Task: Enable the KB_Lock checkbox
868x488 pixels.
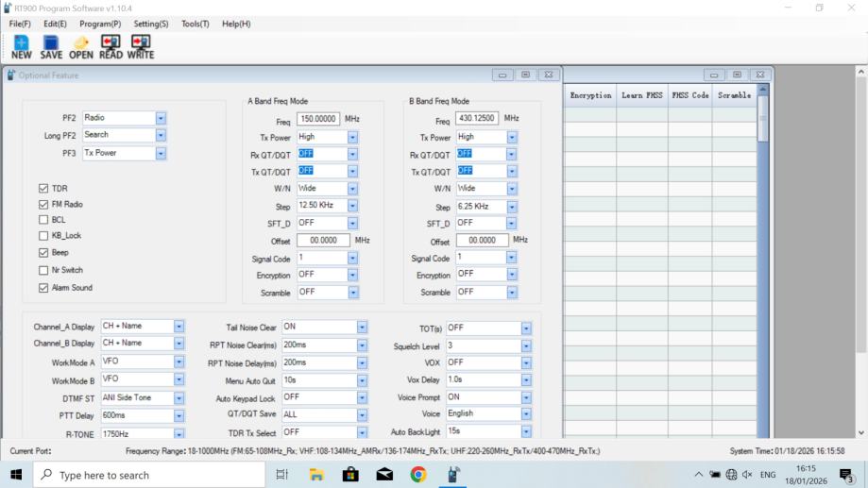Action: point(43,236)
